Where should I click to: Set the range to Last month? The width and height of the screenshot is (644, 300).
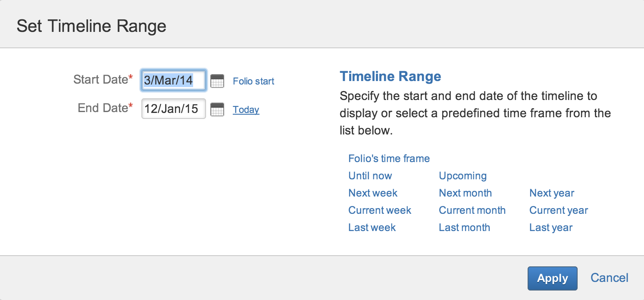pyautogui.click(x=464, y=228)
